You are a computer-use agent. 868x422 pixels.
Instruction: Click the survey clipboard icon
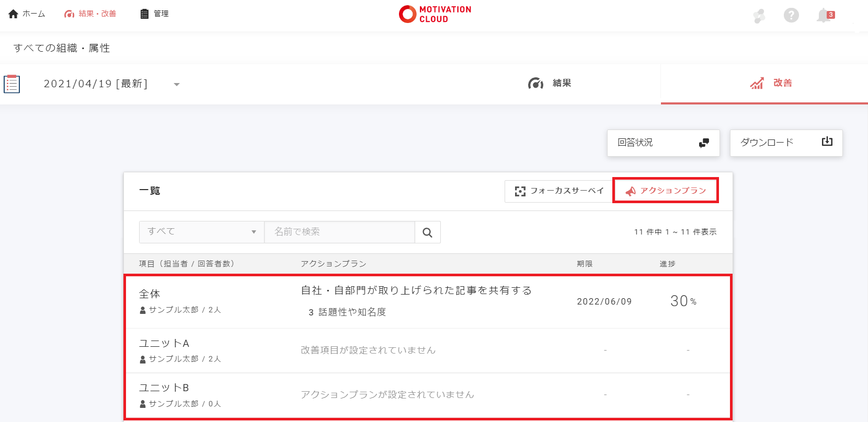pos(12,84)
